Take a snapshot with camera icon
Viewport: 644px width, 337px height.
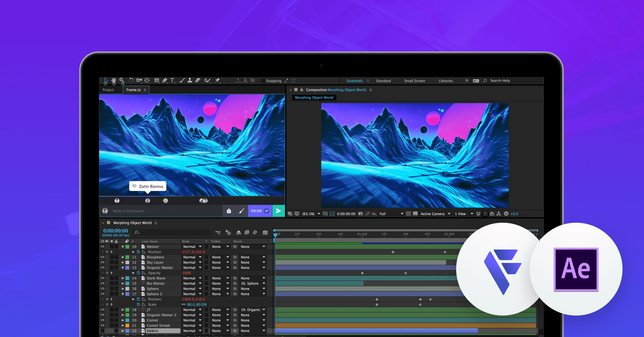tap(360, 214)
